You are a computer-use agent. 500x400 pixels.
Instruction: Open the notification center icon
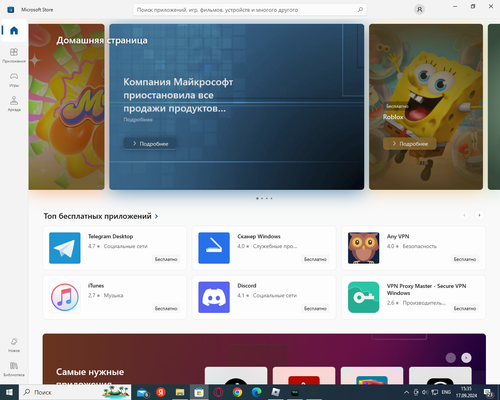489,392
